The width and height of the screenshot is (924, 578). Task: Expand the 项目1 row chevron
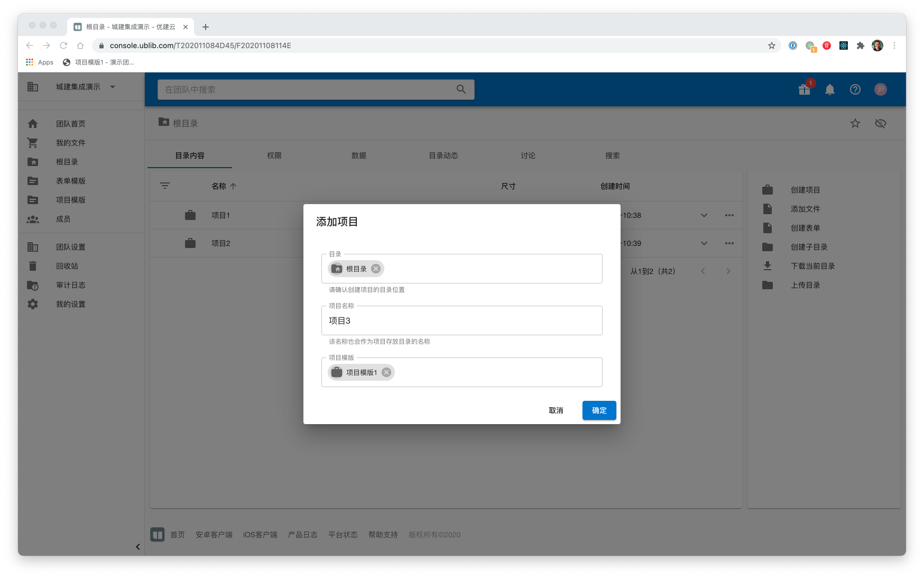[x=704, y=215]
